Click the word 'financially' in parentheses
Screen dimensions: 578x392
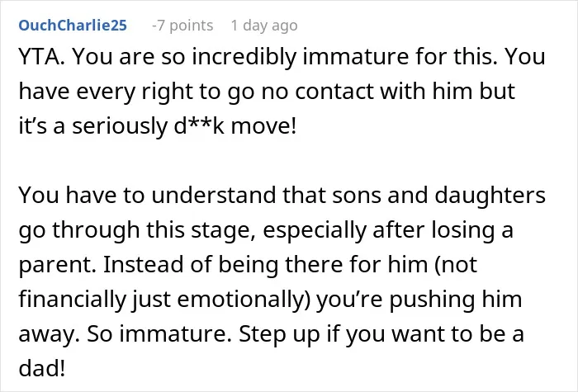point(73,299)
